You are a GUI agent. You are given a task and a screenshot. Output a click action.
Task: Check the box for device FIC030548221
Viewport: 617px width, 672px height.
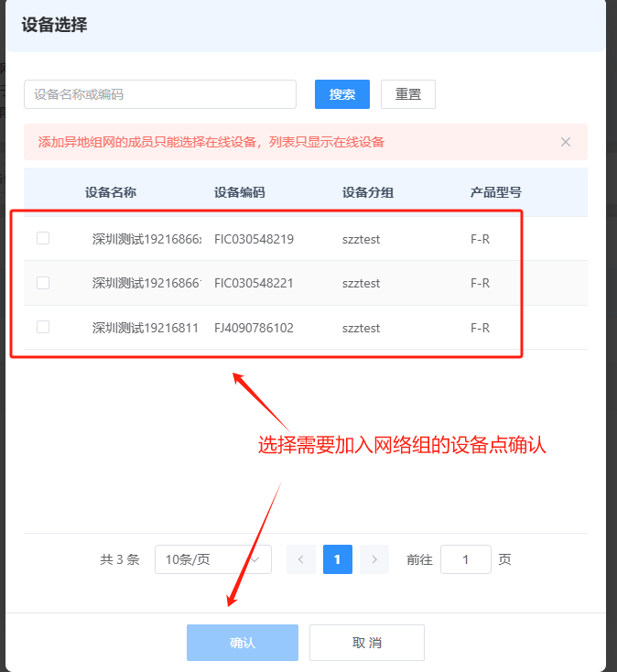[x=43, y=283]
